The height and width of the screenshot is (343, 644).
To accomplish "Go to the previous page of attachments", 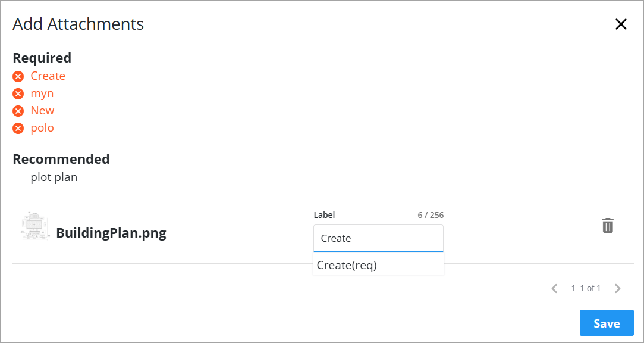I will 554,288.
